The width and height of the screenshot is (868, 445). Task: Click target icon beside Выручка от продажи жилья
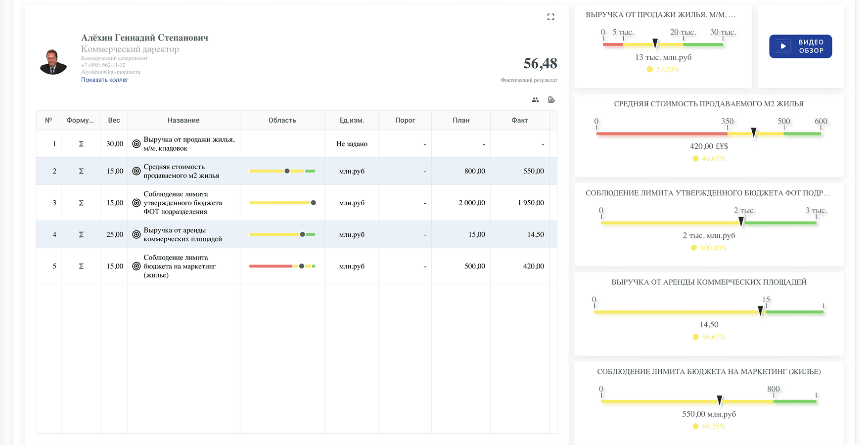pos(137,144)
